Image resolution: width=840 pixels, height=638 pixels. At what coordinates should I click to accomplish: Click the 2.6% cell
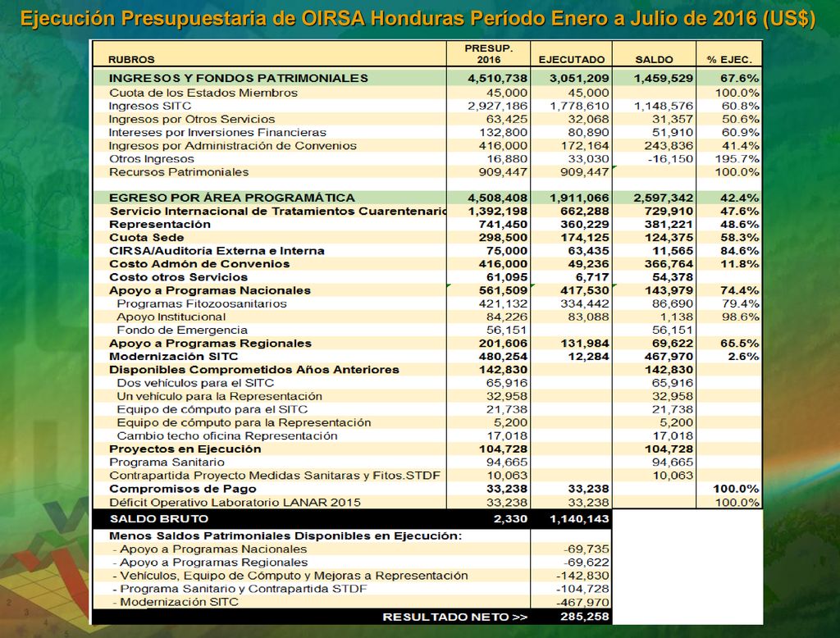pos(743,357)
